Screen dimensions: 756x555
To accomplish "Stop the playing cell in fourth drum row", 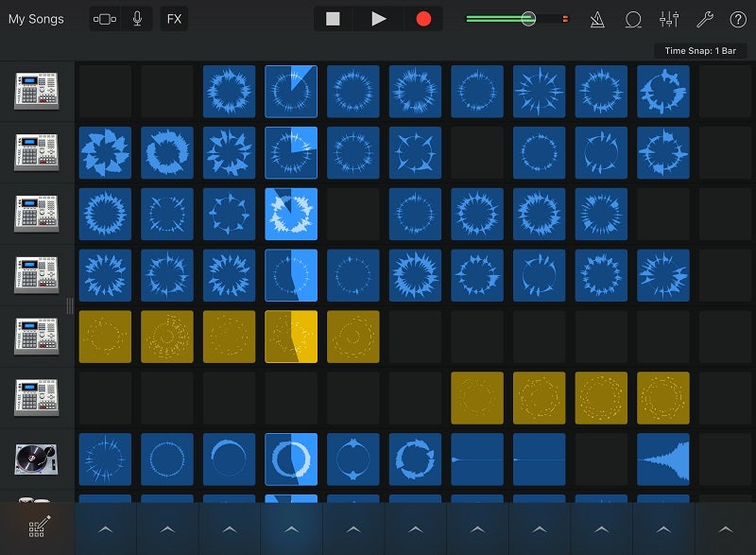I will coord(291,275).
